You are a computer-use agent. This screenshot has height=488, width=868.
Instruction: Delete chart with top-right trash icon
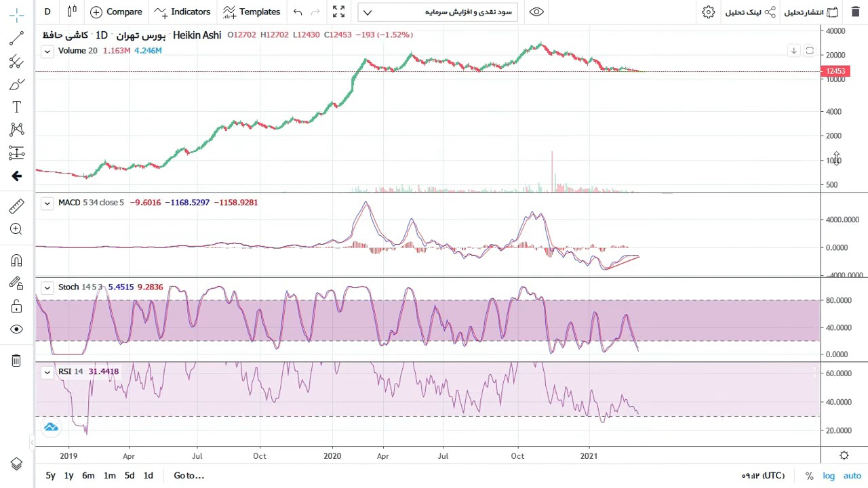(x=856, y=12)
